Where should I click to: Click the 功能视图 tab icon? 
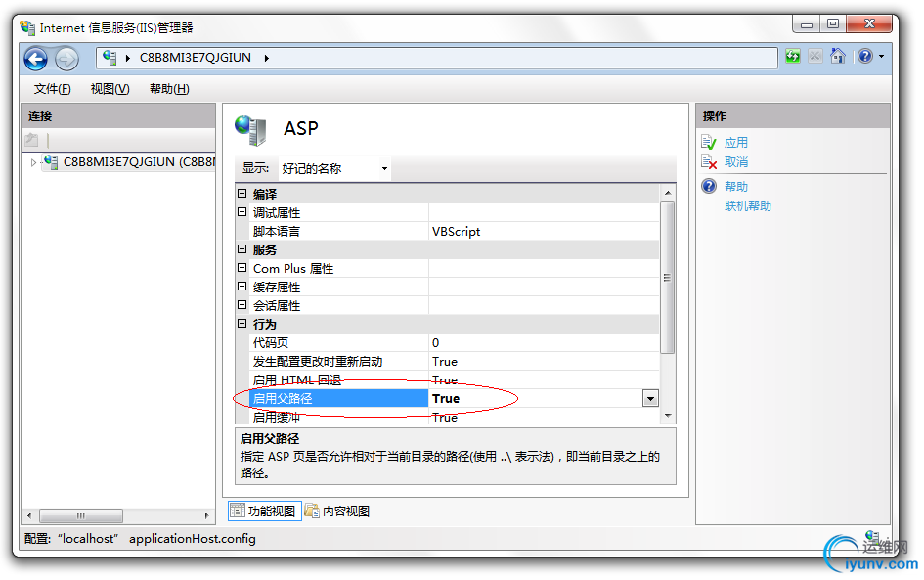pyautogui.click(x=238, y=511)
